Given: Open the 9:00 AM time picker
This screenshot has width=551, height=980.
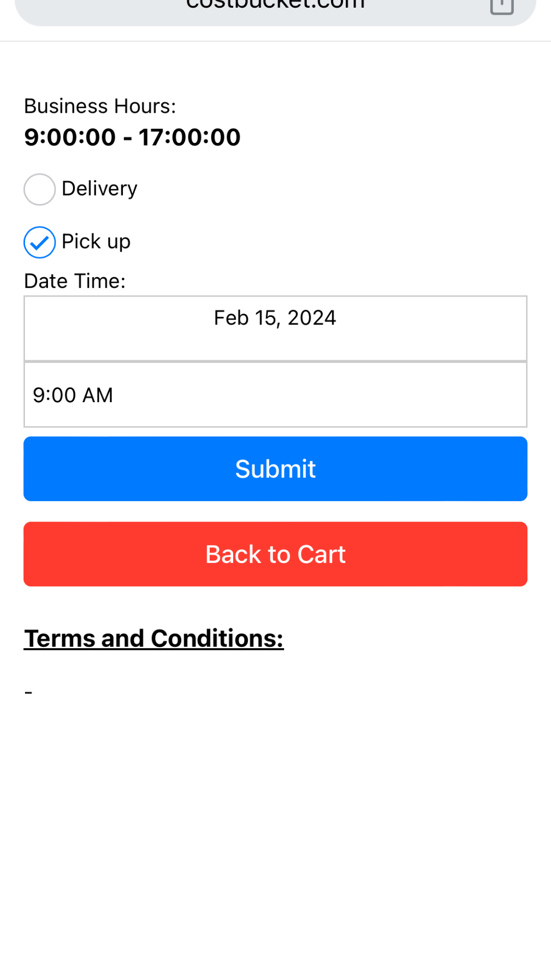Looking at the screenshot, I should (x=73, y=395).
